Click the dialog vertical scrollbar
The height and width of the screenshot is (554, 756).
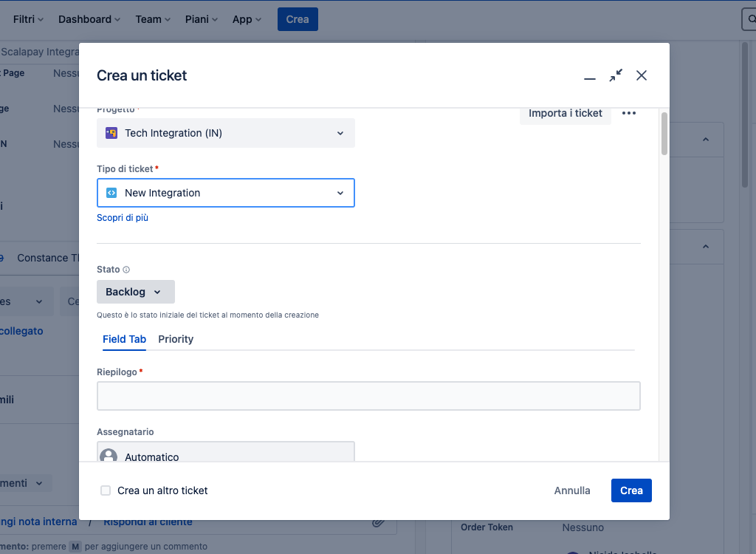point(664,134)
